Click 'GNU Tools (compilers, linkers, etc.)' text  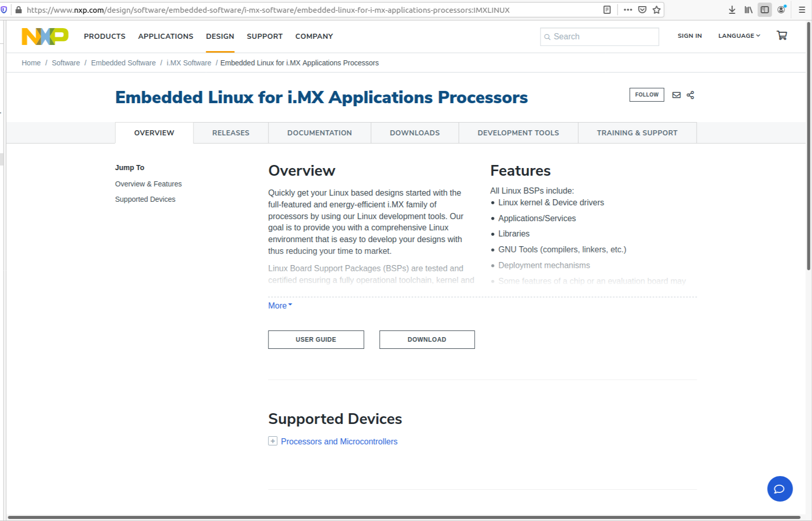click(562, 250)
